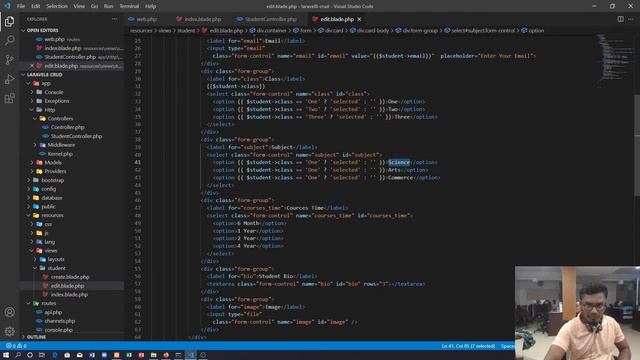Viewport: 640px width, 360px height.
Task: Switch to the StudentController.php editor tab
Action: 270,19
